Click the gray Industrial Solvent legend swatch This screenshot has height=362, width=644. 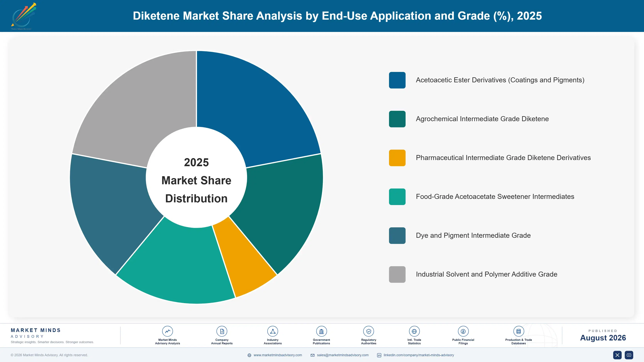[397, 274]
